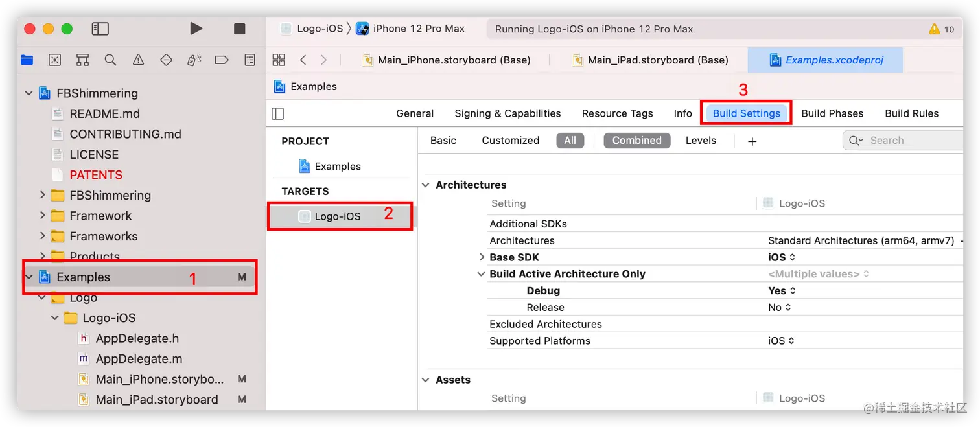Open the report navigator

pos(250,60)
